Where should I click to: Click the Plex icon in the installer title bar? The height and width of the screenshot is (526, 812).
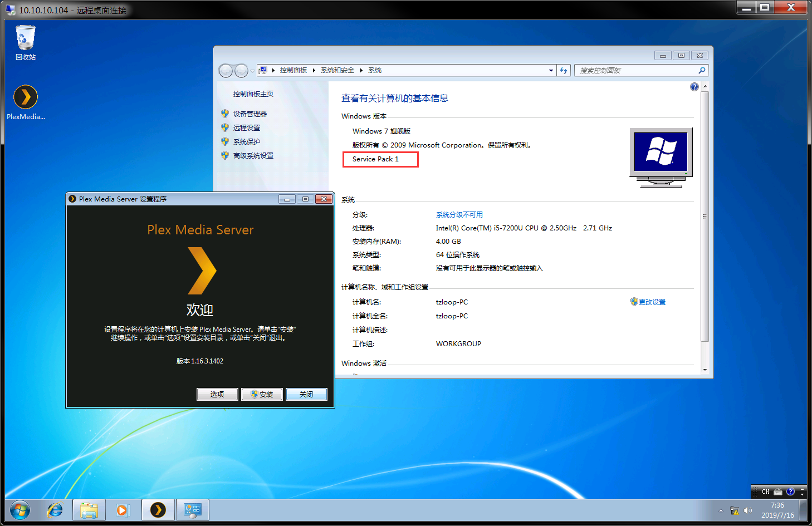[72, 199]
